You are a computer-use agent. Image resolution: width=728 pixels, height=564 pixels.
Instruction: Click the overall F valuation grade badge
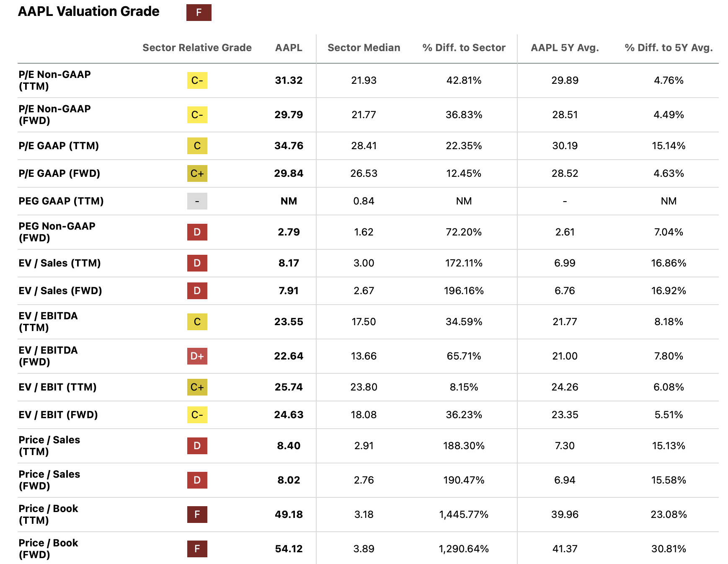tap(199, 13)
